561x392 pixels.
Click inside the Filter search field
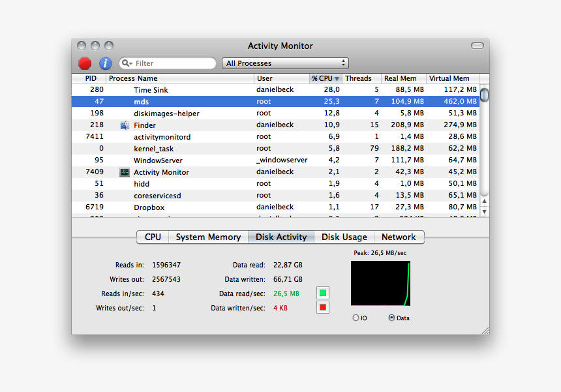pyautogui.click(x=168, y=63)
